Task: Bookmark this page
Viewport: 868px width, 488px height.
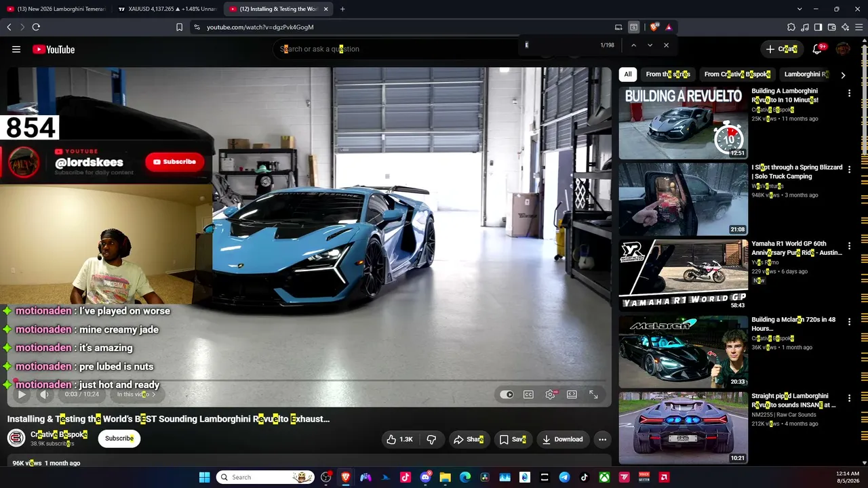Action: pyautogui.click(x=179, y=27)
